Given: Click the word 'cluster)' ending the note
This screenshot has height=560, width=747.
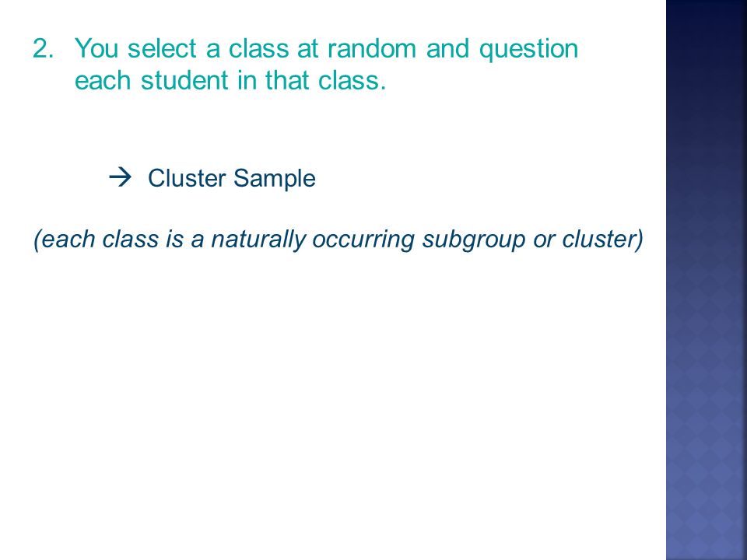Looking at the screenshot, I should tap(602, 239).
